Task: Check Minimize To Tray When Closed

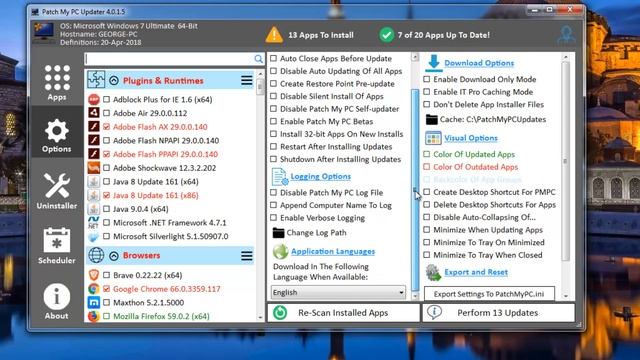Action: [427, 255]
